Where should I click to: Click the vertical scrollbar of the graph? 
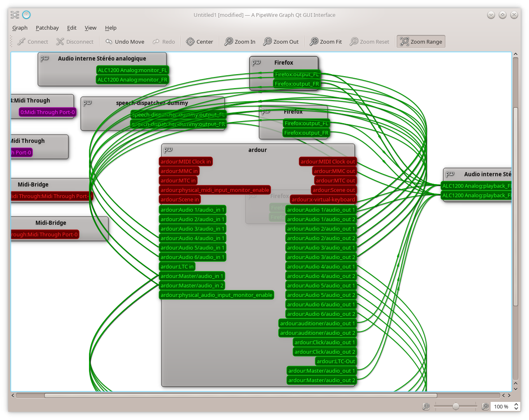click(x=515, y=206)
